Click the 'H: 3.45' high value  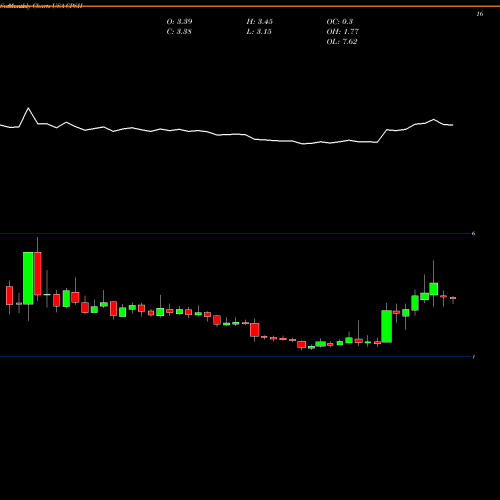click(260, 22)
